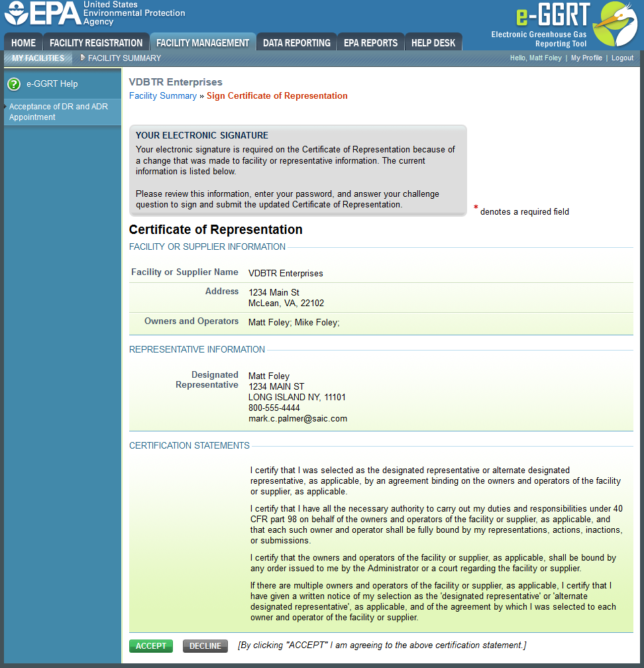Screen dimensions: 644x668
Task: Click the 'Address' label
Action: 222,292
